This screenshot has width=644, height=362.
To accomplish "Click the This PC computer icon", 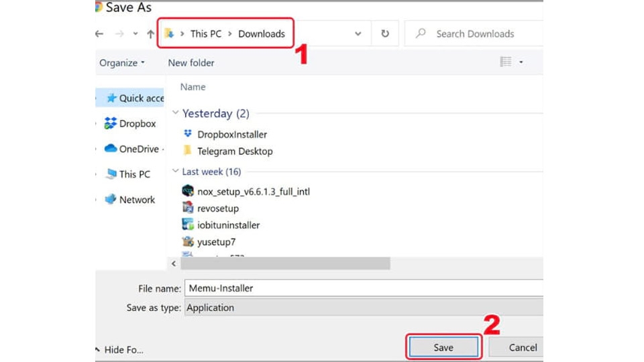I will (x=111, y=174).
